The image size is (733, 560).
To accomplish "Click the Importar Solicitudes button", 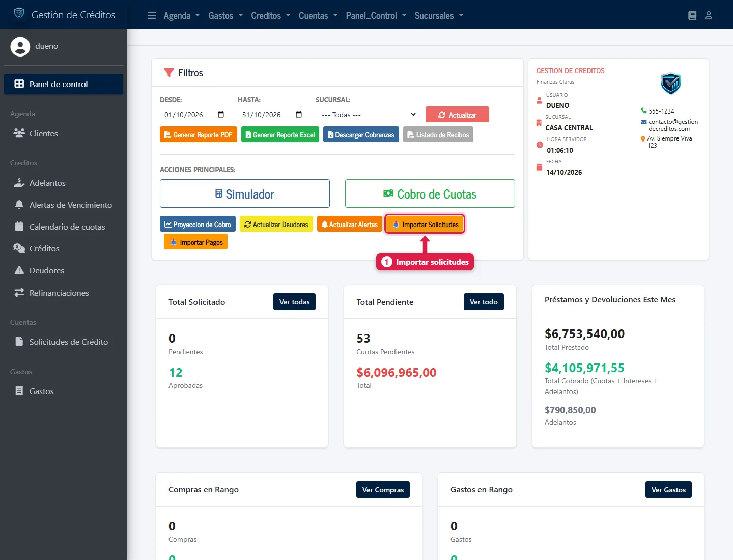I will pyautogui.click(x=425, y=224).
